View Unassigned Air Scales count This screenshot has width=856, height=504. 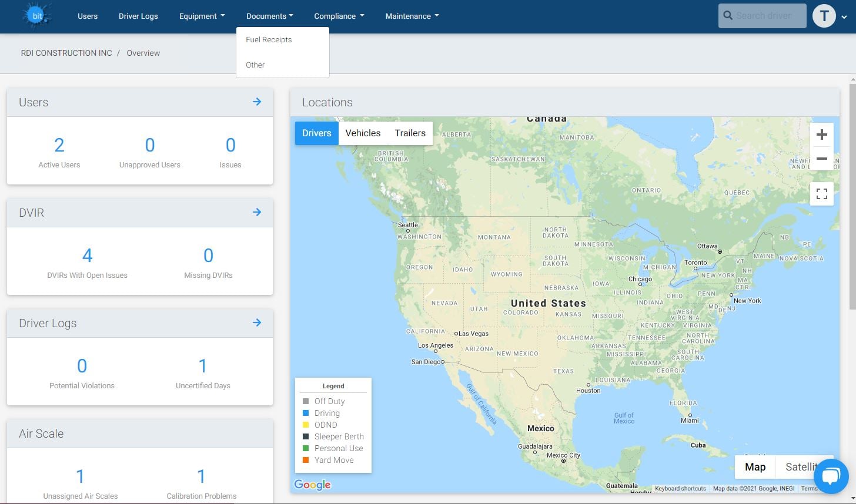pyautogui.click(x=81, y=483)
